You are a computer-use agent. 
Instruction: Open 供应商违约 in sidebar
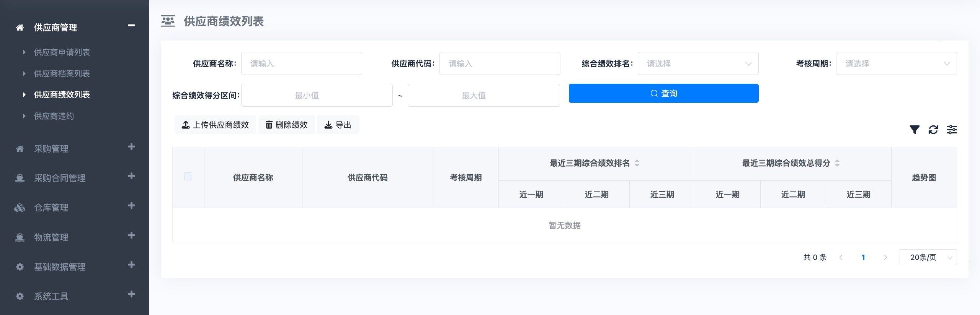[54, 116]
